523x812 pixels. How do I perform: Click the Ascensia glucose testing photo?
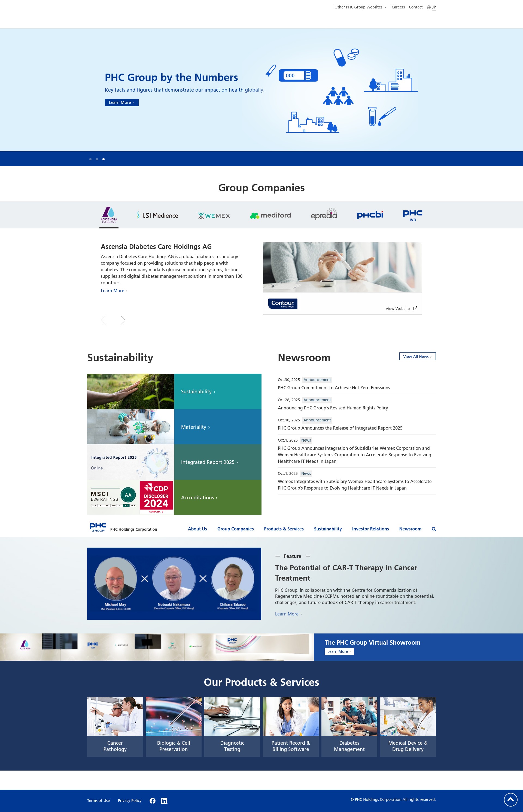(x=342, y=267)
